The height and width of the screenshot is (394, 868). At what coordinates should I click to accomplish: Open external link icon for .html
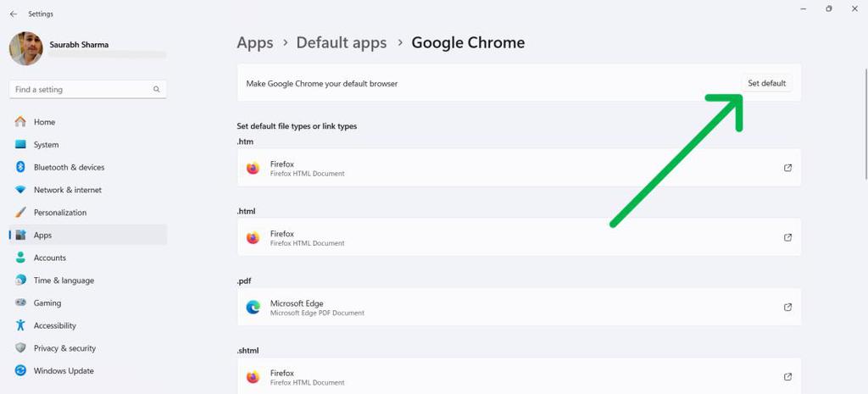click(787, 237)
